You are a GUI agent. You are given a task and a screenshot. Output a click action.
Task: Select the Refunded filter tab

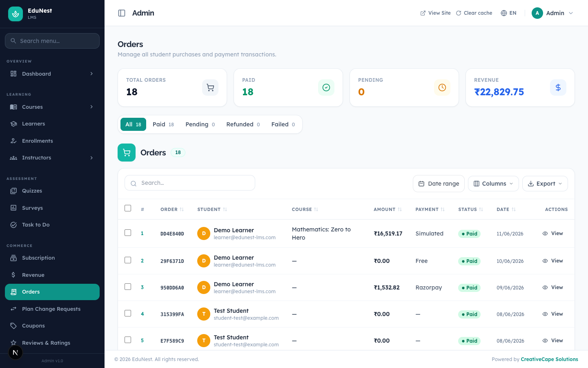(243, 124)
